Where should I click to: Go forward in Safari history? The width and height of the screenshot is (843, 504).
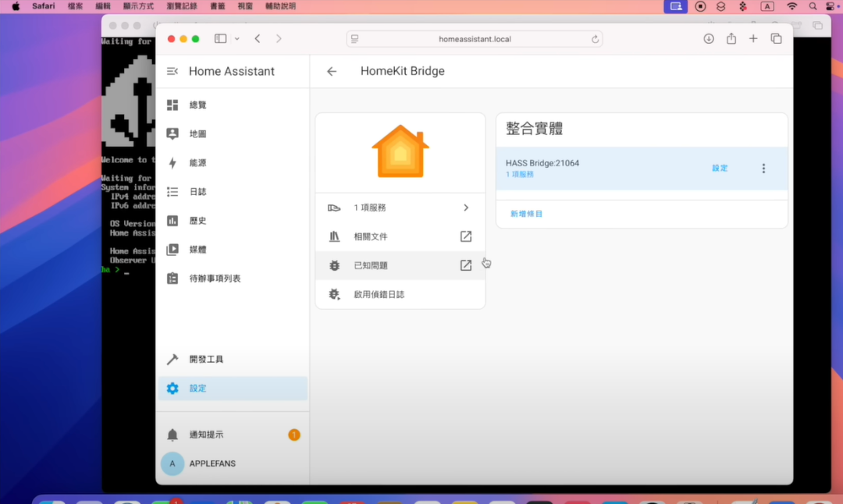(279, 39)
